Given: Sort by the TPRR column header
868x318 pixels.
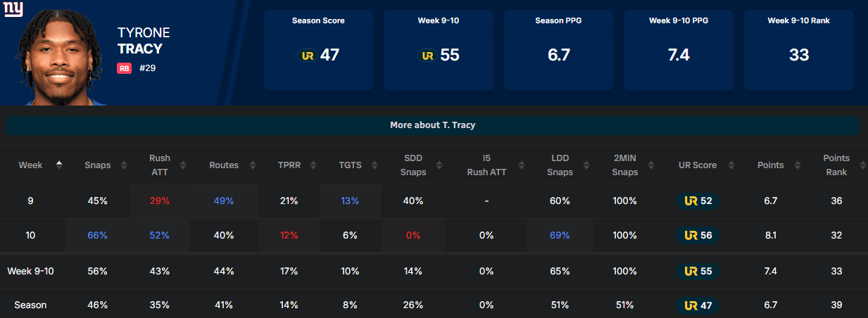Looking at the screenshot, I should [303, 165].
